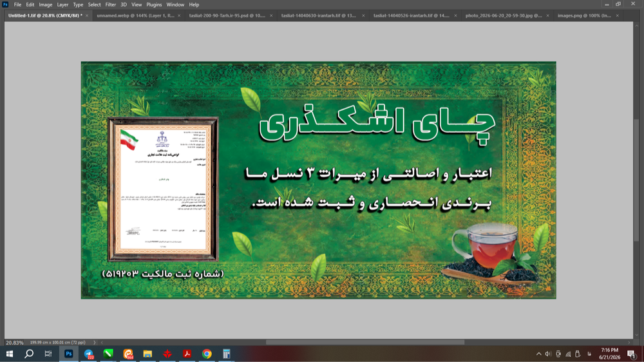Open Task View on the taskbar
Image resolution: width=644 pixels, height=362 pixels.
pyautogui.click(x=48, y=354)
